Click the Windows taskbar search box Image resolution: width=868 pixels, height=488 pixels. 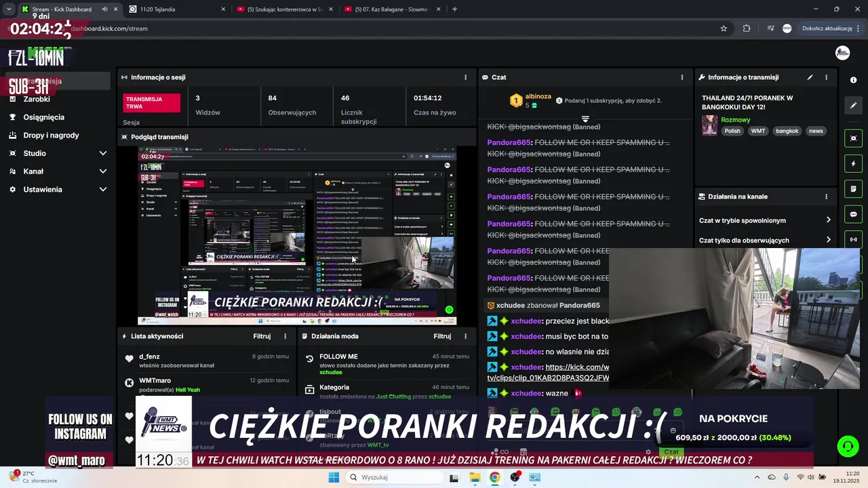(x=393, y=477)
